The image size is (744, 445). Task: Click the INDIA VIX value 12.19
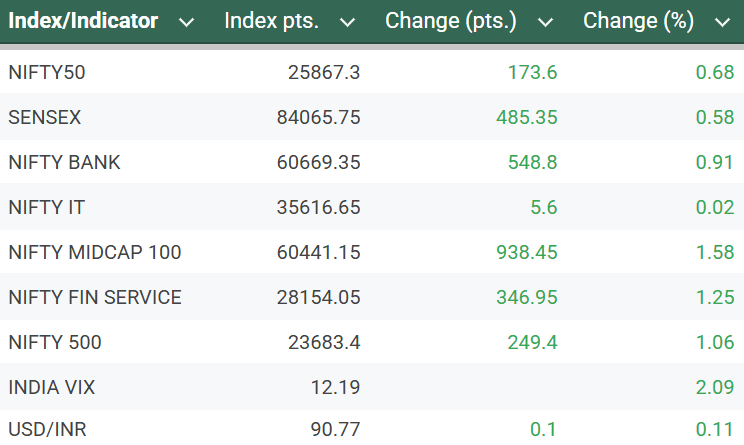(x=338, y=388)
